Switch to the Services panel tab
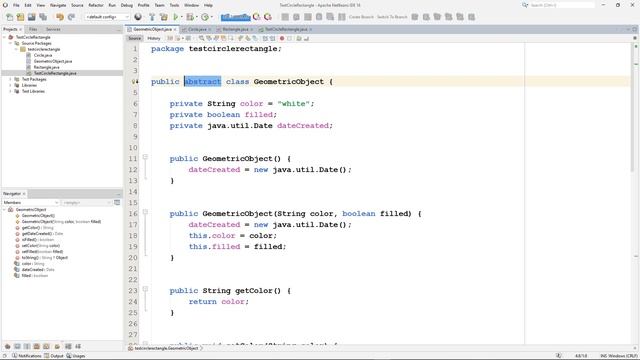Image resolution: width=640 pixels, height=360 pixels. [53, 29]
